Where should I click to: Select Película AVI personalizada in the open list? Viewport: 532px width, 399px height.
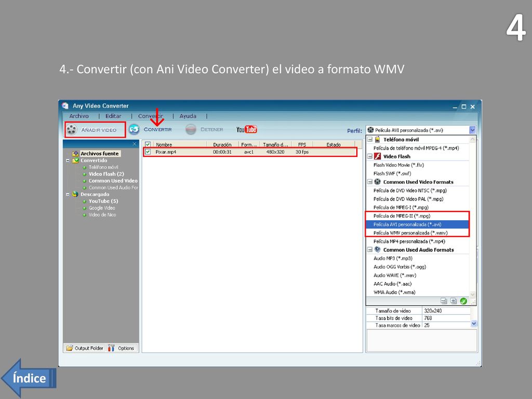[x=417, y=224]
